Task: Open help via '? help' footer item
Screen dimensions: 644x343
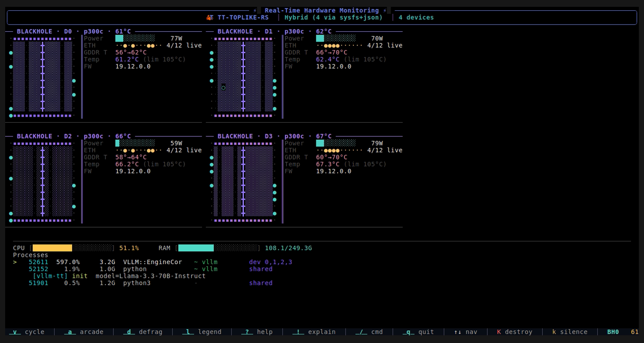Action: pos(257,332)
